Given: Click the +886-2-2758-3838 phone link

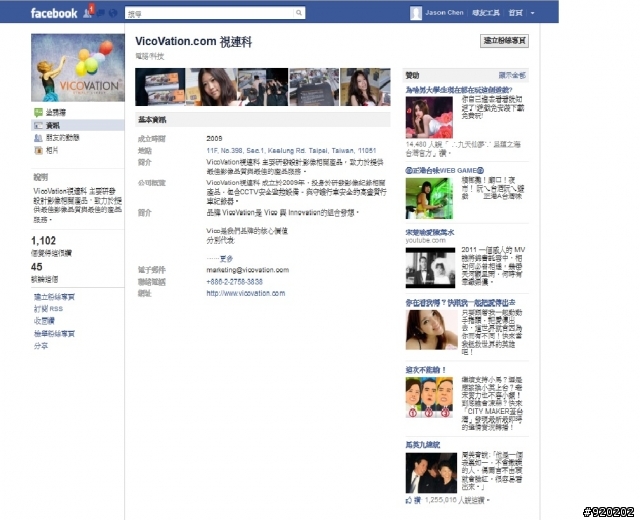Looking at the screenshot, I should tap(234, 282).
